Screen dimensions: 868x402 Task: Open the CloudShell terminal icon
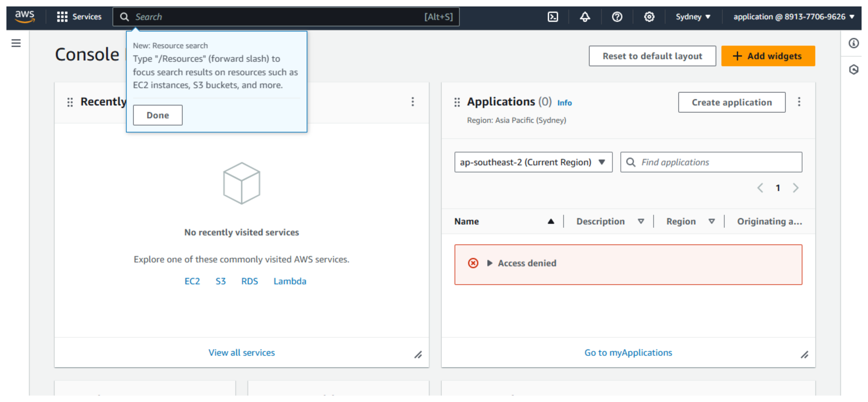coord(553,17)
